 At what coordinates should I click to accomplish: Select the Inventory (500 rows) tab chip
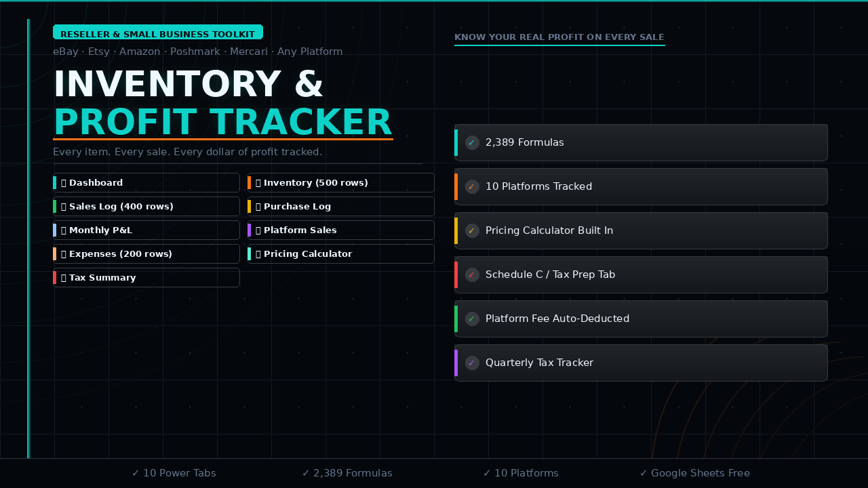click(341, 182)
